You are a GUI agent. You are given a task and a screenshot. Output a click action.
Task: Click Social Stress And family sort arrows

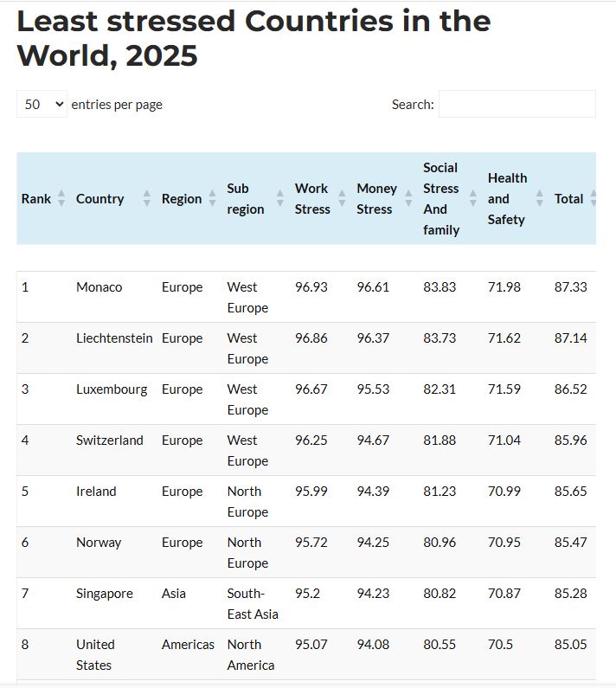coord(473,198)
